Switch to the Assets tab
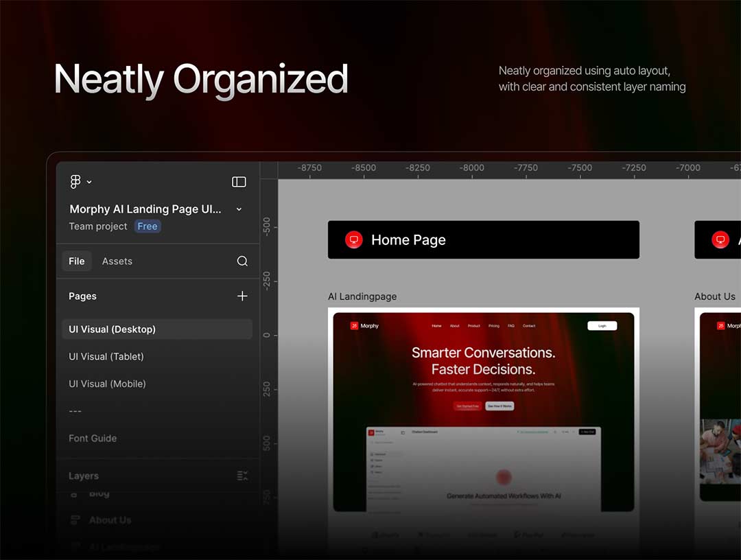This screenshot has width=741, height=560. tap(117, 261)
